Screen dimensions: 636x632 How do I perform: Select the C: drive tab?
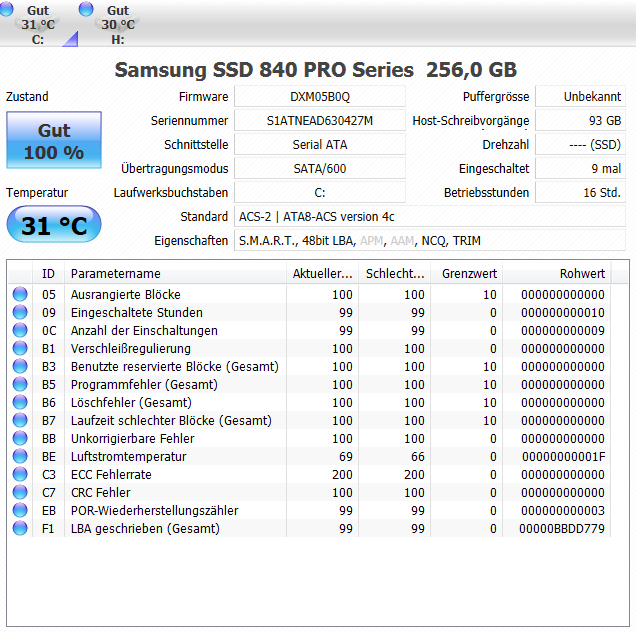point(38,24)
